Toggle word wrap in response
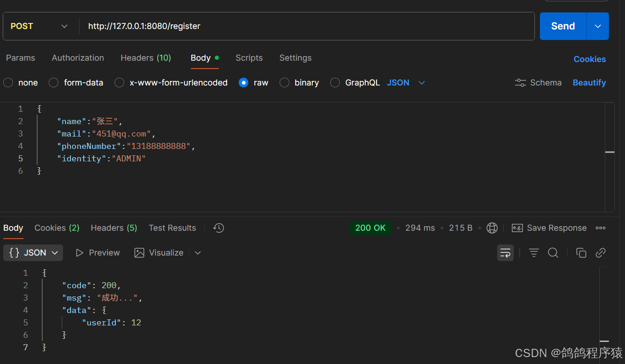 pos(505,253)
